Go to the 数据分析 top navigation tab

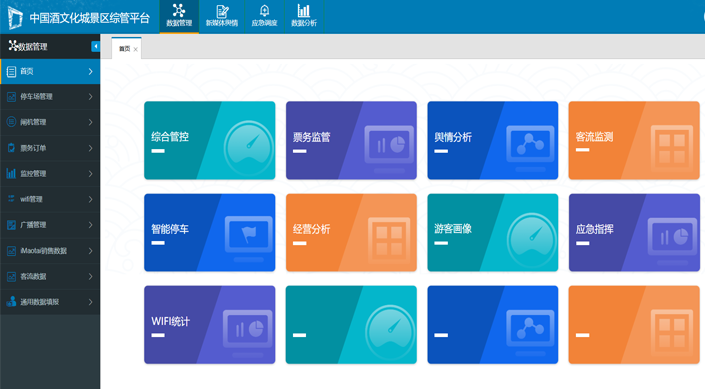click(x=304, y=17)
